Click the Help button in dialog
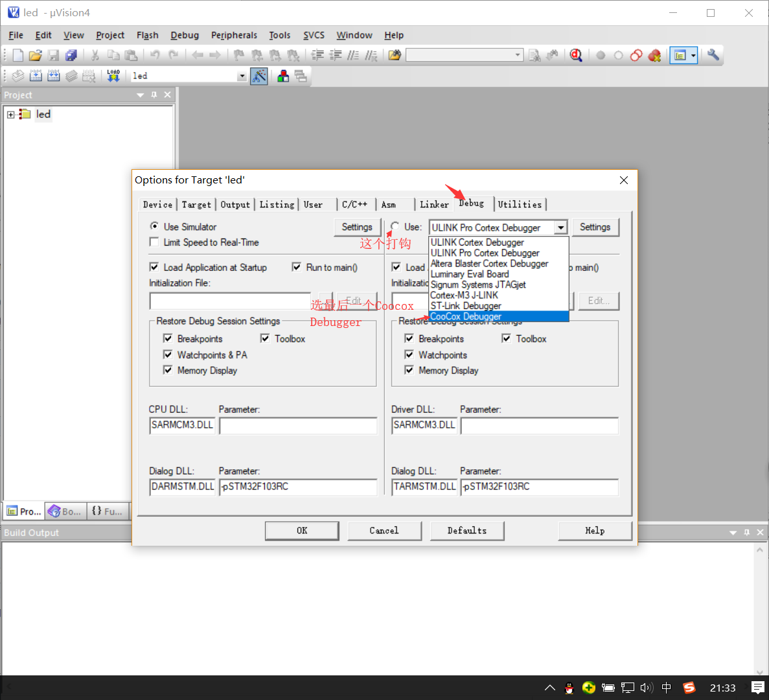 click(x=595, y=530)
